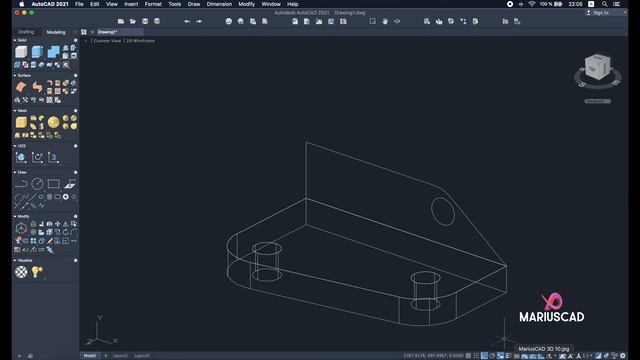Select the Surface Network tool
This screenshot has width=640, height=360.
pyautogui.click(x=21, y=87)
